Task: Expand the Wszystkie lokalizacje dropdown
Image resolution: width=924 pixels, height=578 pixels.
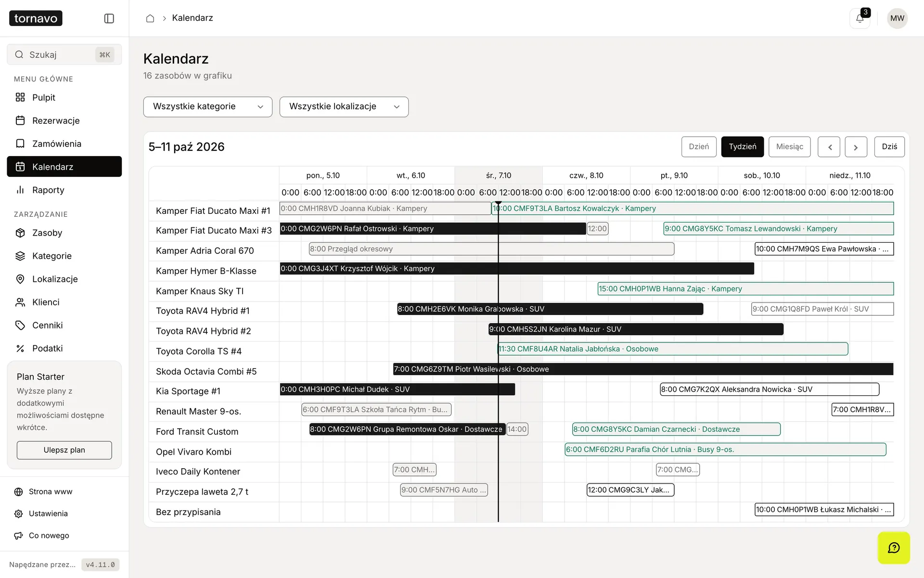Action: (344, 107)
